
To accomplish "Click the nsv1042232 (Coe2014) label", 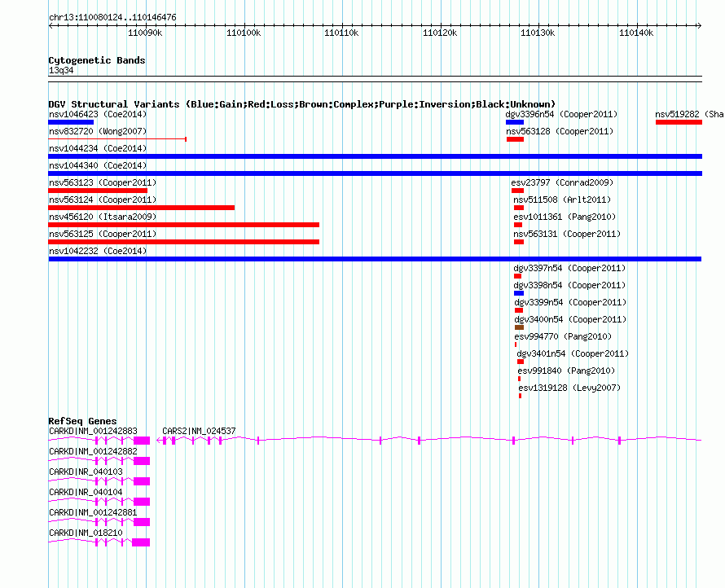I will coord(98,251).
